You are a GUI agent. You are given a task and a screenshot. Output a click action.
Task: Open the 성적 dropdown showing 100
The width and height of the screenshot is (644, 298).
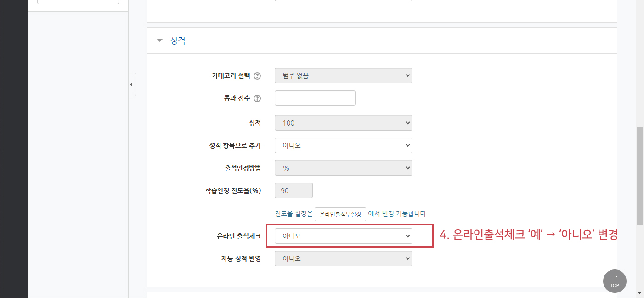[344, 123]
